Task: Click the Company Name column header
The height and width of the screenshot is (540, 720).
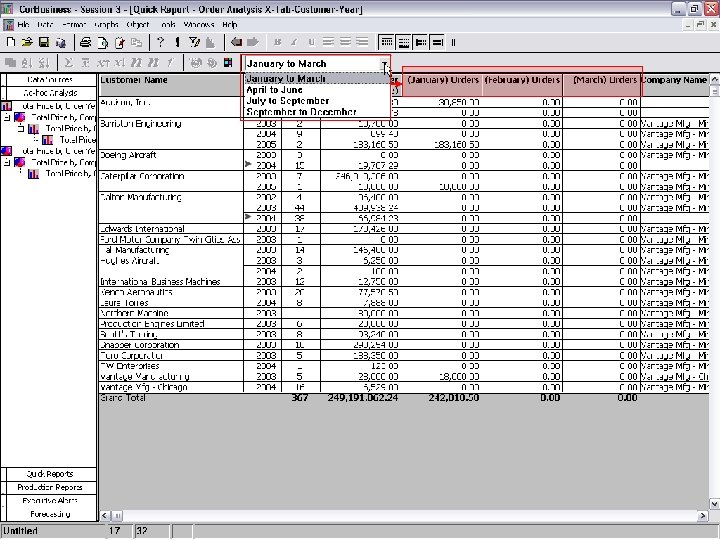Action: (674, 84)
